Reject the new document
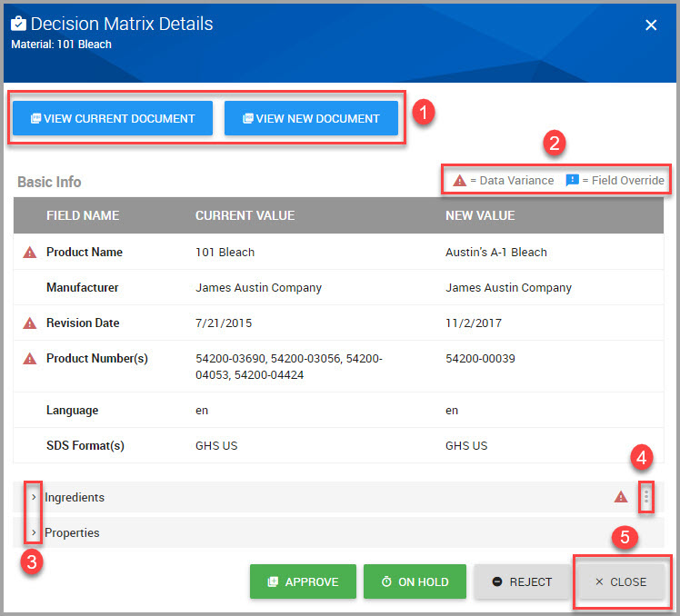Viewport: 680px width, 616px height. click(522, 581)
